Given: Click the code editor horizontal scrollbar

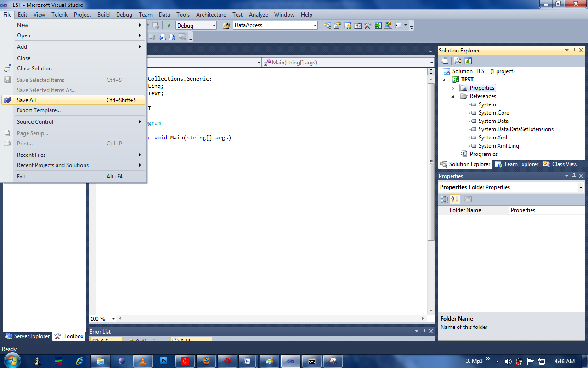Looking at the screenshot, I should click(x=271, y=318).
